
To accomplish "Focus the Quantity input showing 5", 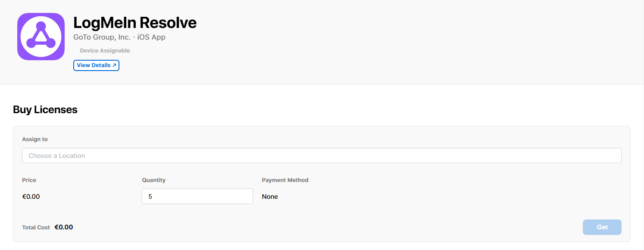I will [197, 197].
